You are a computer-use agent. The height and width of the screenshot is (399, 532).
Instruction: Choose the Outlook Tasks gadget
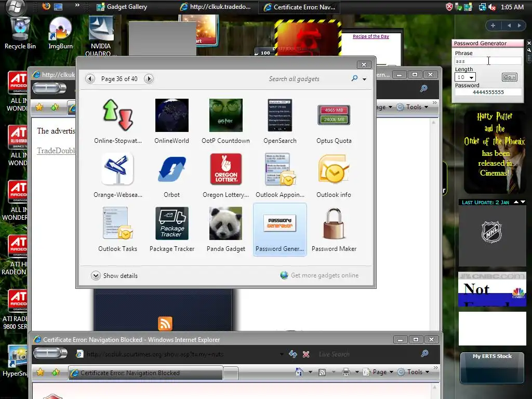pyautogui.click(x=118, y=223)
